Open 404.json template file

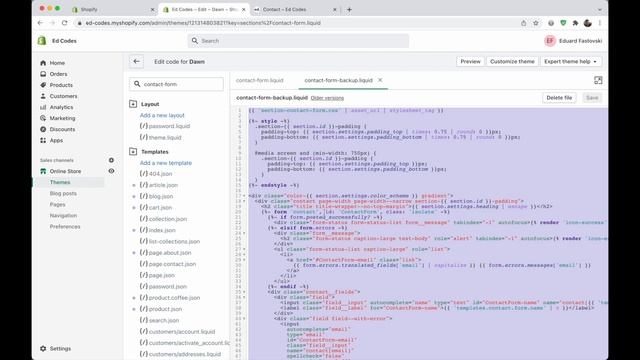pos(156,174)
